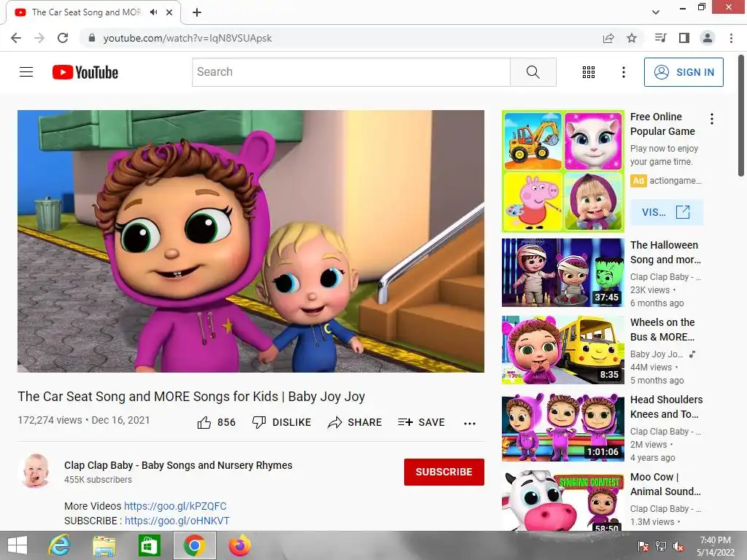
Task: Open the media control icon in Chrome toolbar
Action: click(x=660, y=38)
